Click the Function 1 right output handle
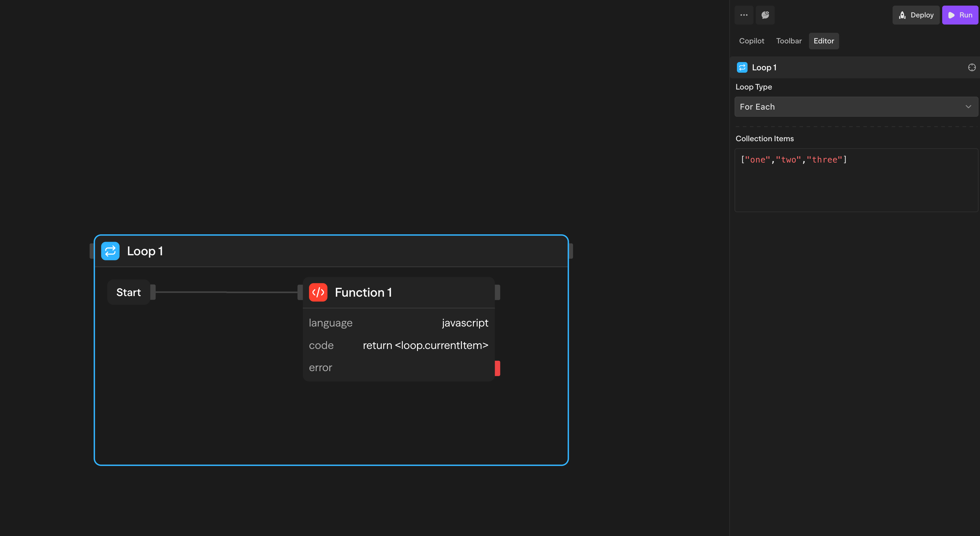The height and width of the screenshot is (536, 980). (497, 292)
